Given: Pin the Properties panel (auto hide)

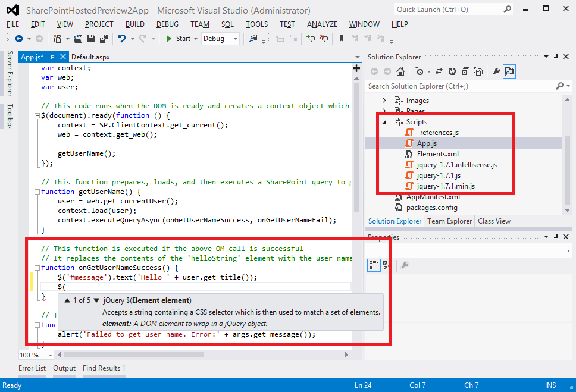Looking at the screenshot, I should tap(556, 237).
